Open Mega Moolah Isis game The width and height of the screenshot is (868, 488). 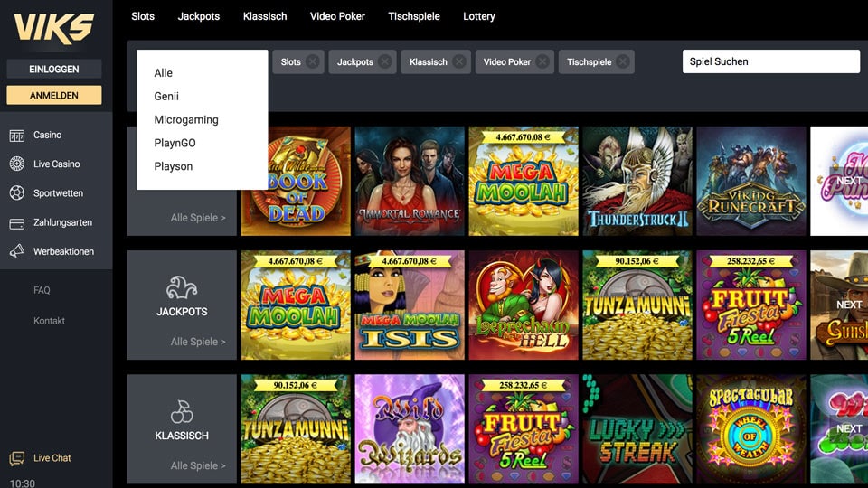pos(410,305)
